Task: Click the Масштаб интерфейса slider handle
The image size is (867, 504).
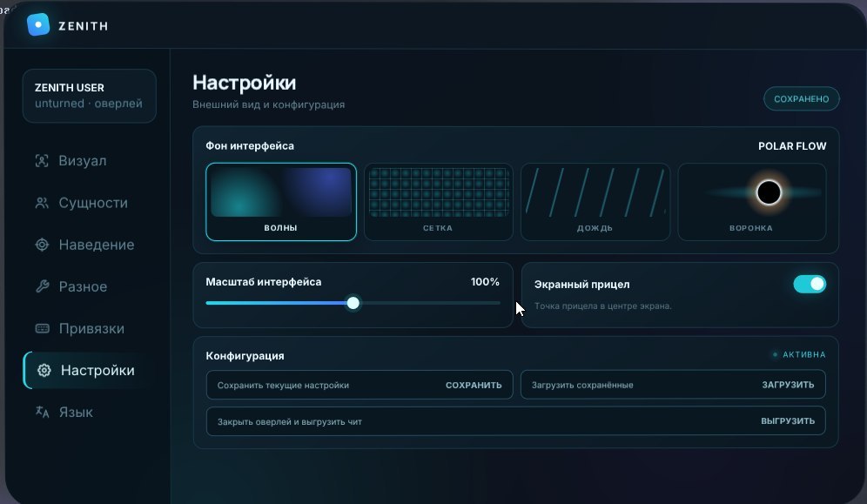Action: click(353, 303)
